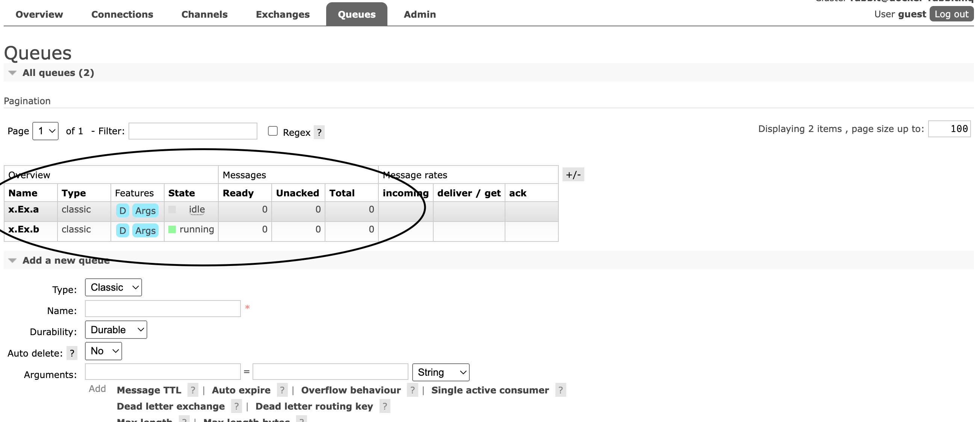Screen dimensions: 980x422
Task: Insert the Overflow behaviour argument link
Action: tap(351, 390)
